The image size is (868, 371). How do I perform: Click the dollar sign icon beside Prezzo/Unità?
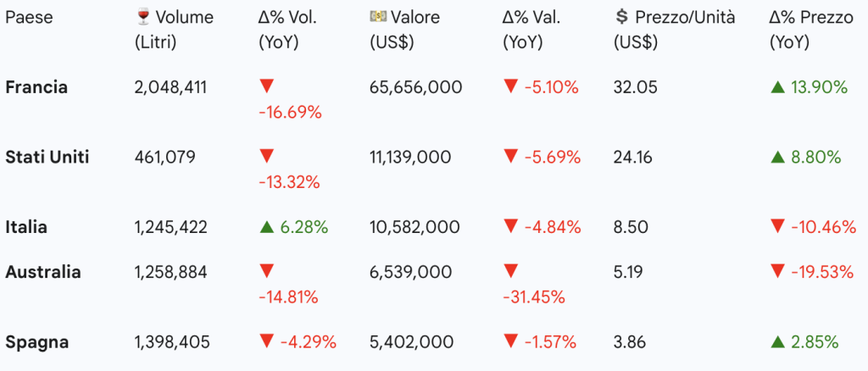pos(621,17)
